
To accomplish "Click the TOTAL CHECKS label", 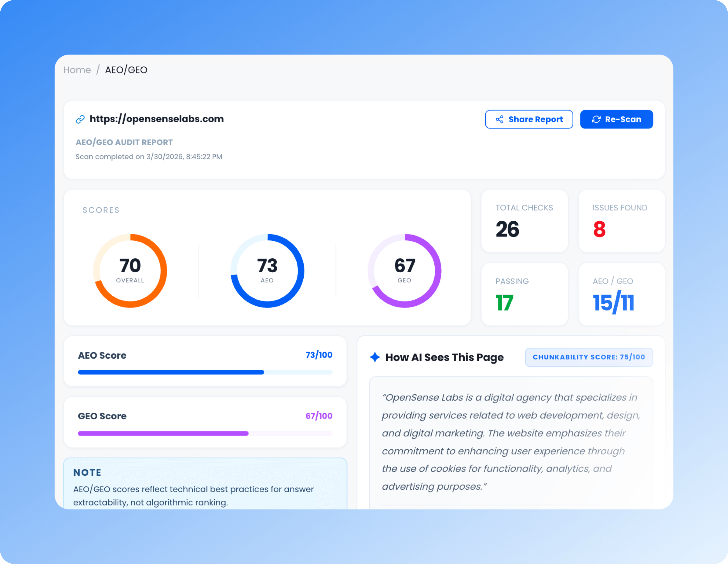I will pos(524,207).
